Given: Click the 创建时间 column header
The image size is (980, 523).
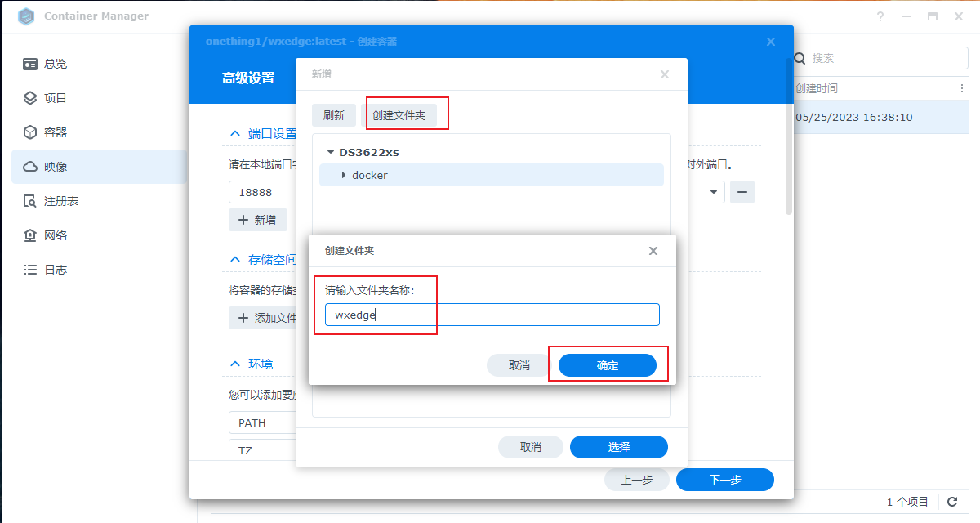Looking at the screenshot, I should [817, 88].
